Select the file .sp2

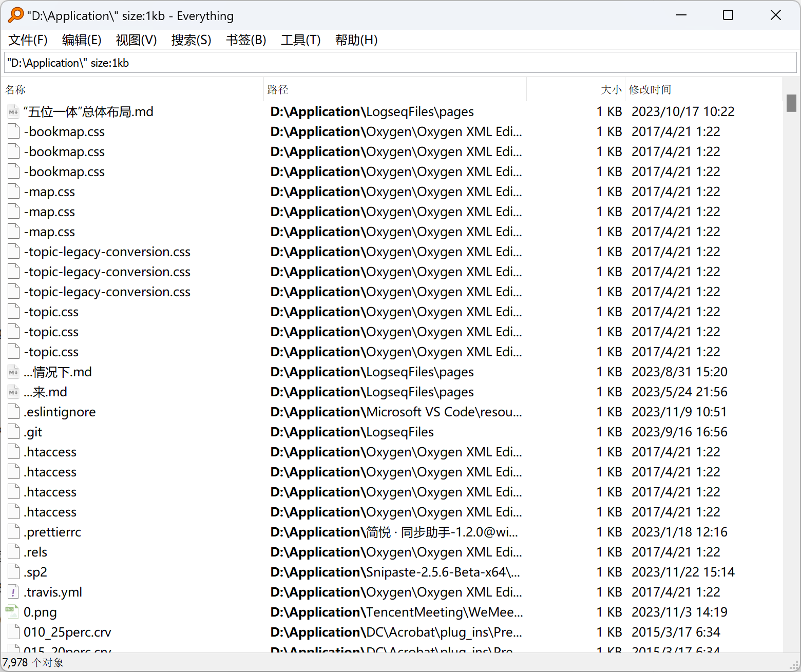35,572
